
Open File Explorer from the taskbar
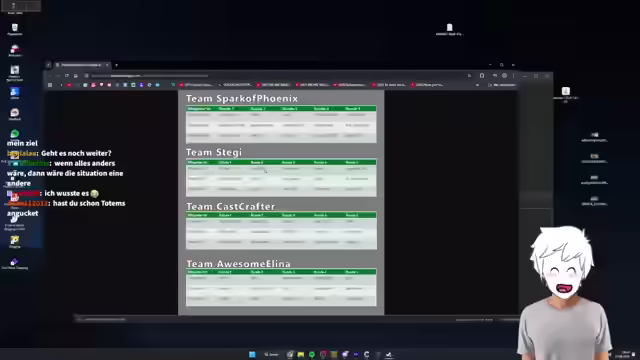click(301, 354)
